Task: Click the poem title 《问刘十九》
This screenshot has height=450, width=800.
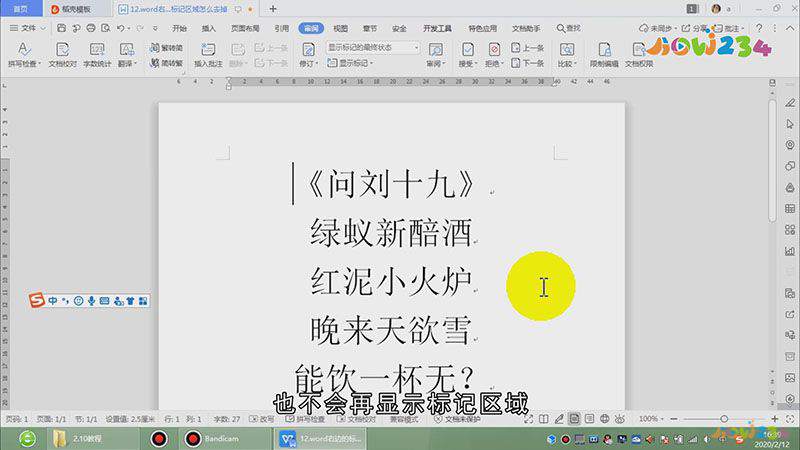Action: click(x=391, y=184)
